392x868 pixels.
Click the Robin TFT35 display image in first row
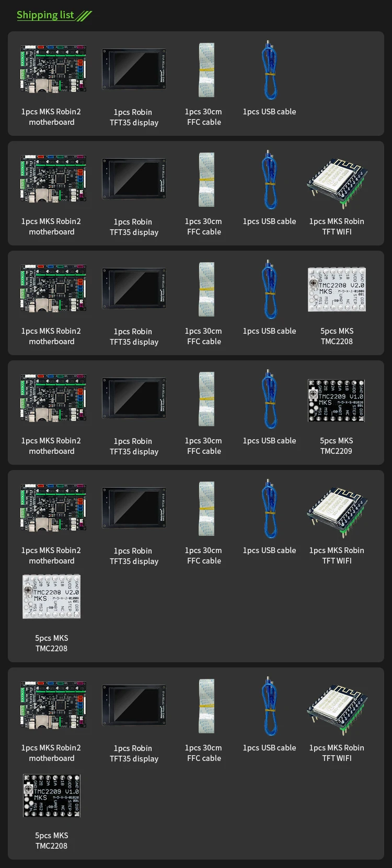pyautogui.click(x=134, y=70)
